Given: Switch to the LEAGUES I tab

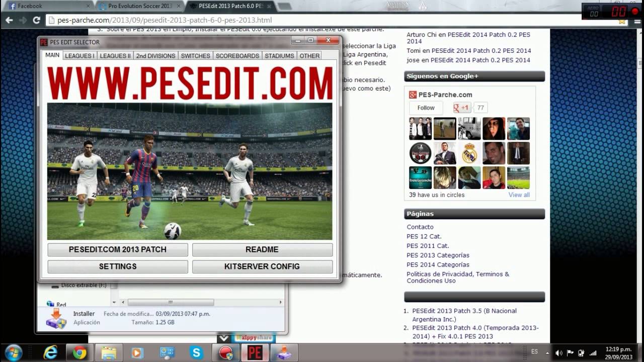Looking at the screenshot, I should (79, 56).
